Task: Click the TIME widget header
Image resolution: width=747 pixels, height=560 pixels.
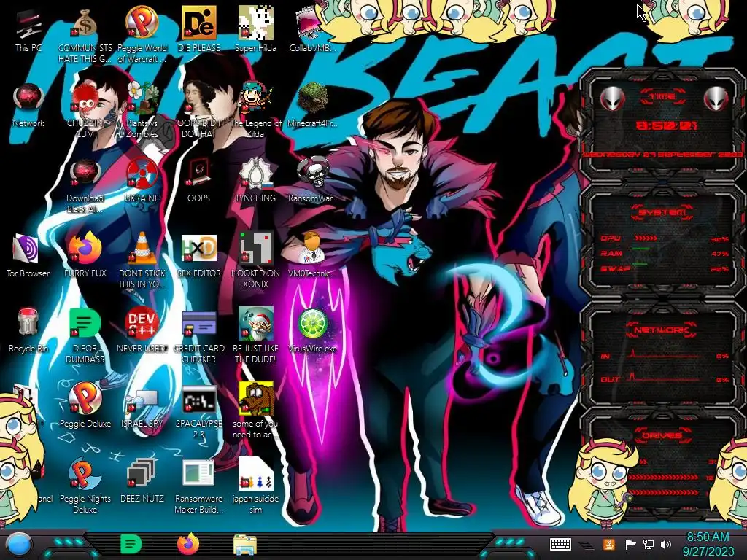Action: tap(662, 97)
